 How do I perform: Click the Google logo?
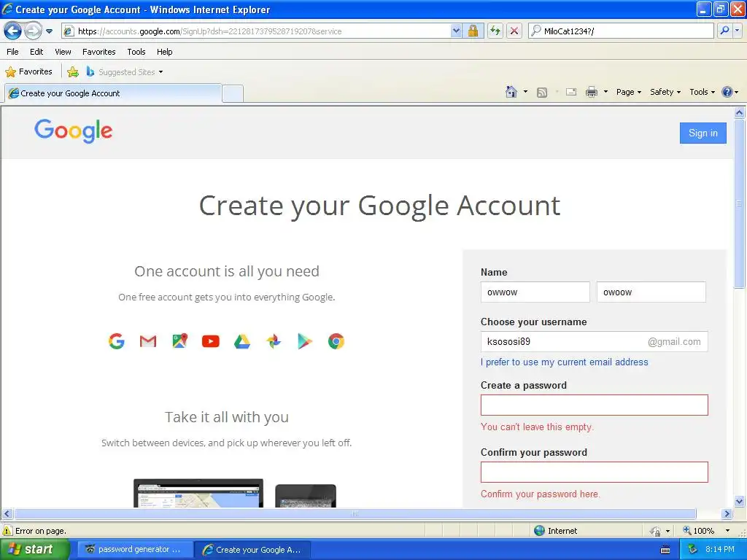tap(74, 131)
